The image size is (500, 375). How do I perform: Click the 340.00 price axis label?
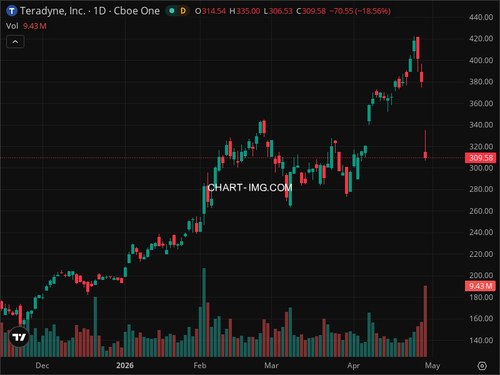481,125
